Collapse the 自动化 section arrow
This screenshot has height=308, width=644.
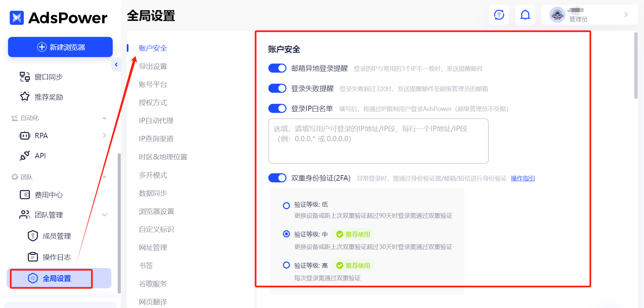104,118
